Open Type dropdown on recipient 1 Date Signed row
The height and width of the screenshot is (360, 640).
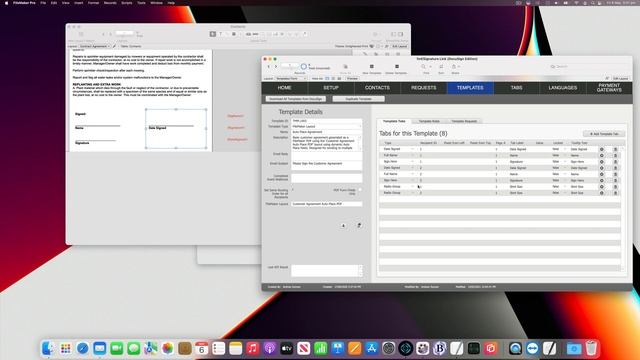click(412, 149)
